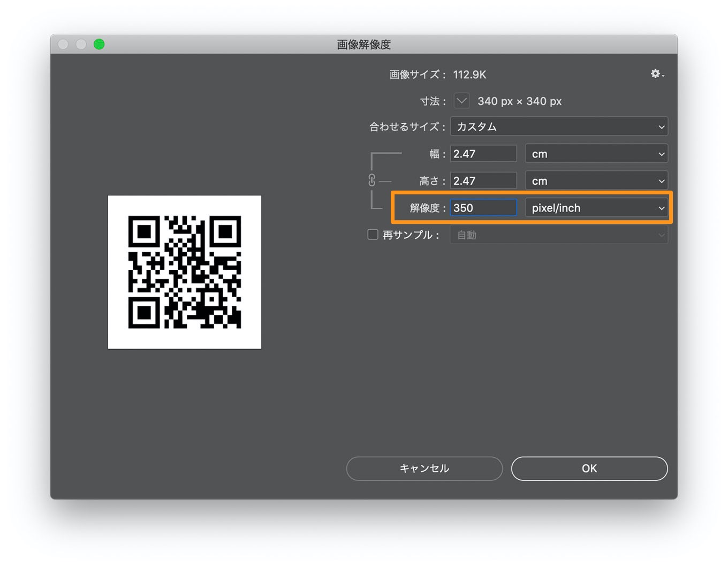Enable the 再サンプル checkbox
Screen dimensions: 728x566
(373, 235)
